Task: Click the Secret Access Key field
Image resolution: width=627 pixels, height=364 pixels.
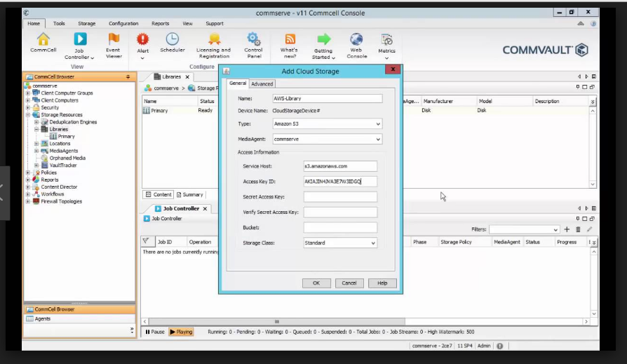Action: point(340,197)
